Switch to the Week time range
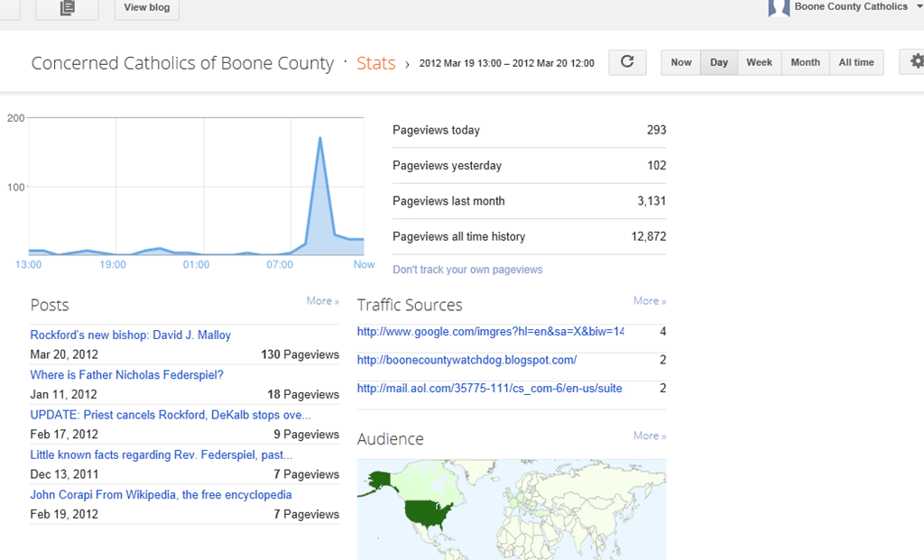The width and height of the screenshot is (924, 560). [x=759, y=62]
